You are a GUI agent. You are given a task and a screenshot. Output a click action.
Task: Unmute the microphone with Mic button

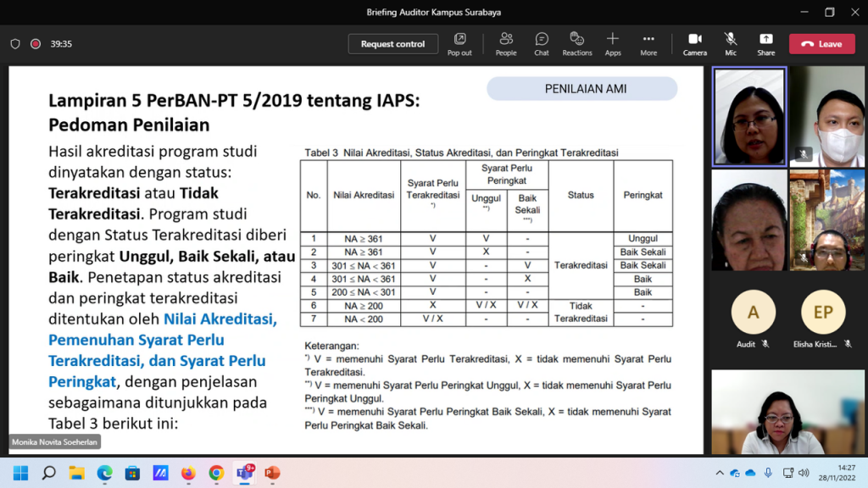click(x=730, y=44)
